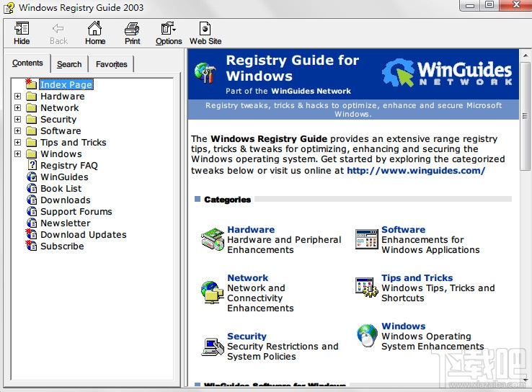Switch to the Favorites tab

(111, 64)
